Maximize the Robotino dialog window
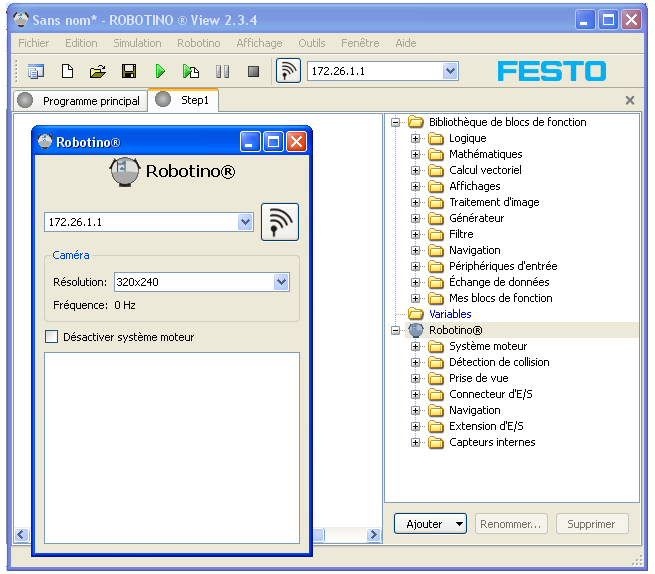Screen dimensions: 655x574 point(273,142)
